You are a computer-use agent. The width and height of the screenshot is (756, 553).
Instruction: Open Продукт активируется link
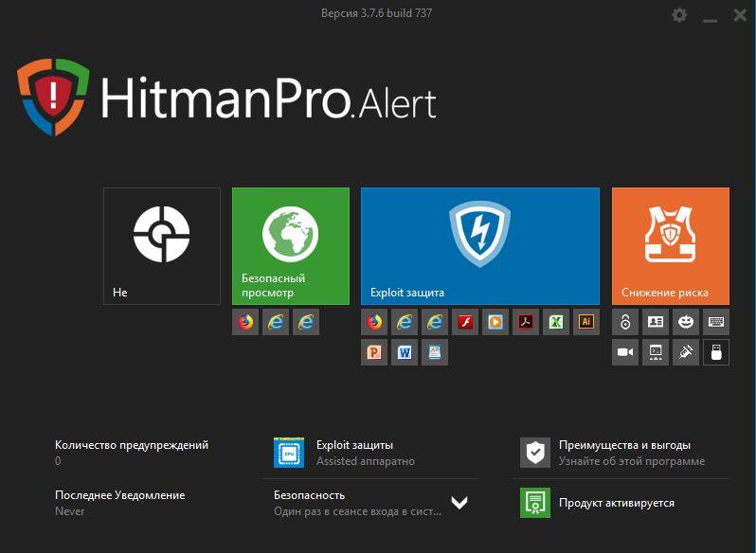tap(617, 503)
